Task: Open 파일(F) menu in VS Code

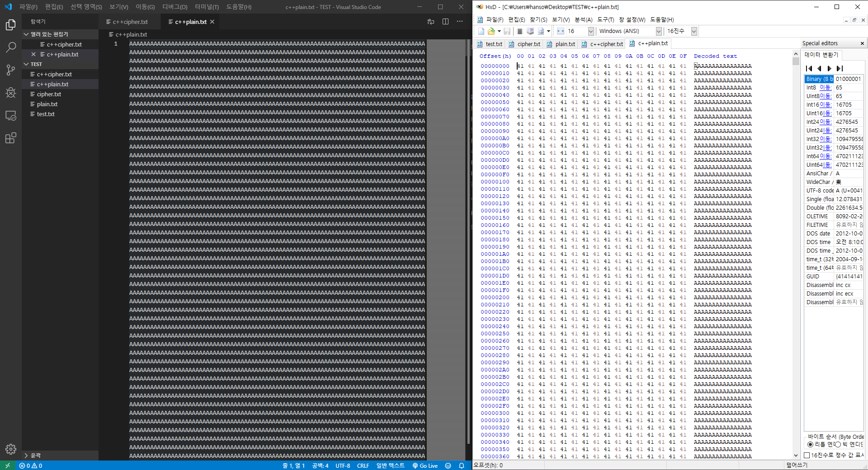Action: pyautogui.click(x=28, y=7)
